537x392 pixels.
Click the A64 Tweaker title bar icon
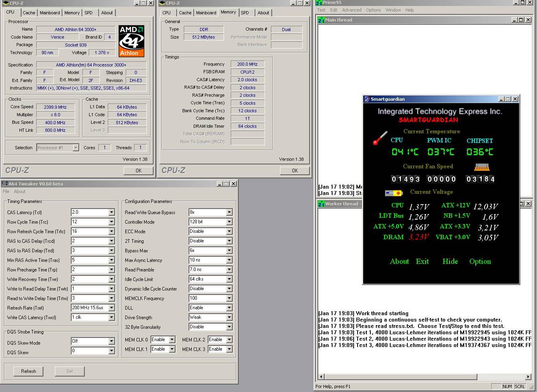pyautogui.click(x=4, y=183)
